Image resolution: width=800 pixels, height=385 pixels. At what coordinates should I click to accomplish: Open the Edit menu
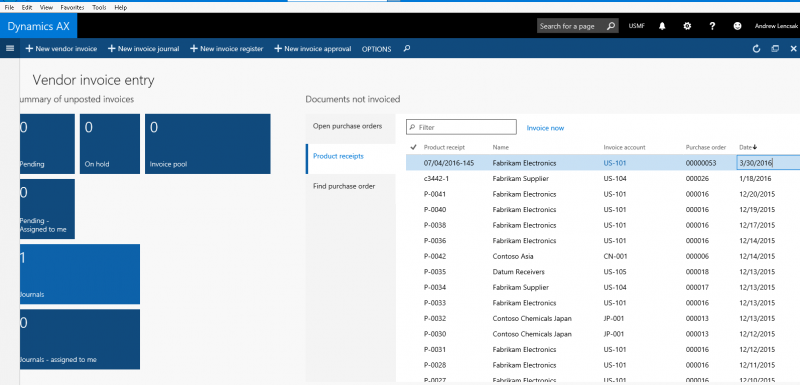(x=27, y=8)
